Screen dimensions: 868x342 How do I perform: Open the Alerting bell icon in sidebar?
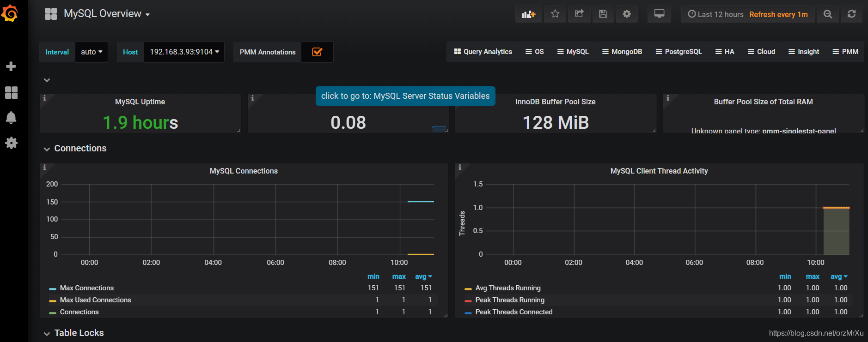tap(11, 118)
